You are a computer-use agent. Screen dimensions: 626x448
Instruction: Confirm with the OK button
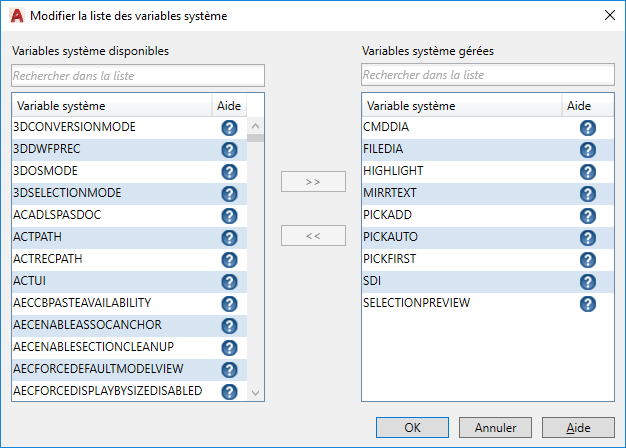click(413, 427)
